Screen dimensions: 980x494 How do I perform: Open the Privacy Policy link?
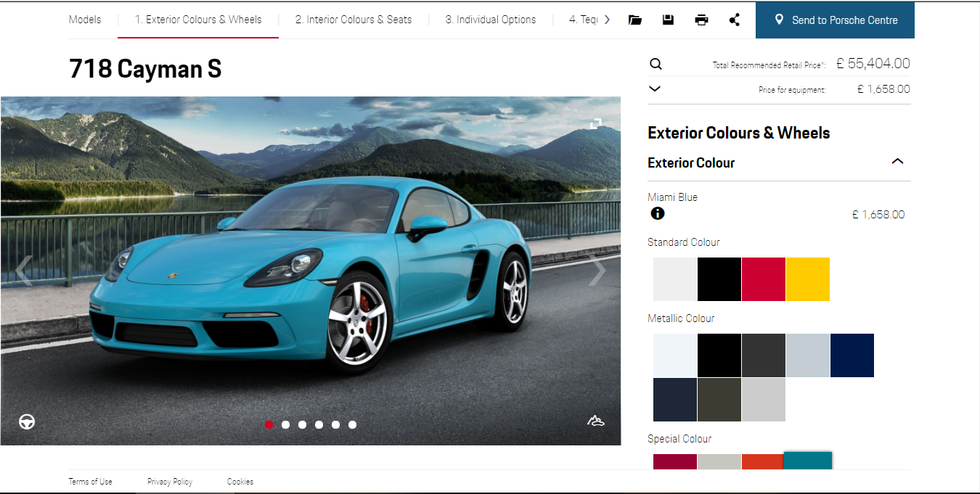[x=170, y=482]
